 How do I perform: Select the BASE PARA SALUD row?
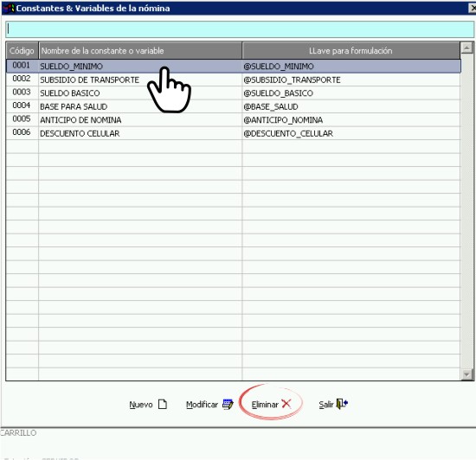click(x=233, y=106)
